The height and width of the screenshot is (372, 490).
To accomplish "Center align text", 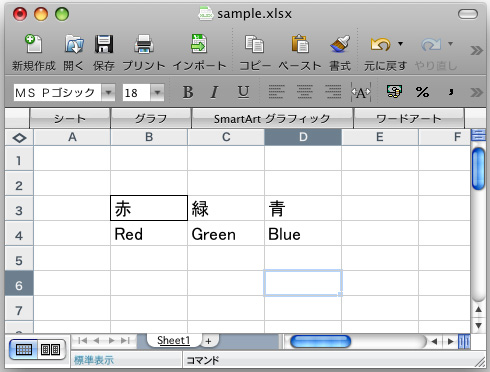I will (x=305, y=92).
